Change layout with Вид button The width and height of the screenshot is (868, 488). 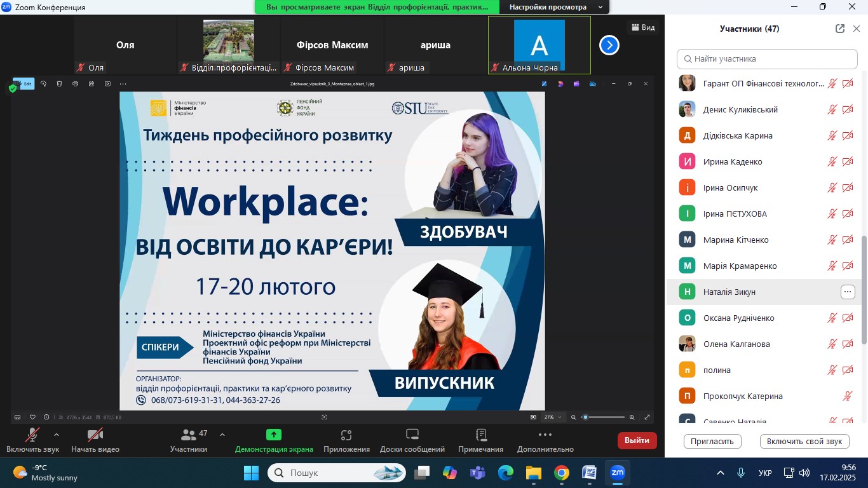[643, 27]
